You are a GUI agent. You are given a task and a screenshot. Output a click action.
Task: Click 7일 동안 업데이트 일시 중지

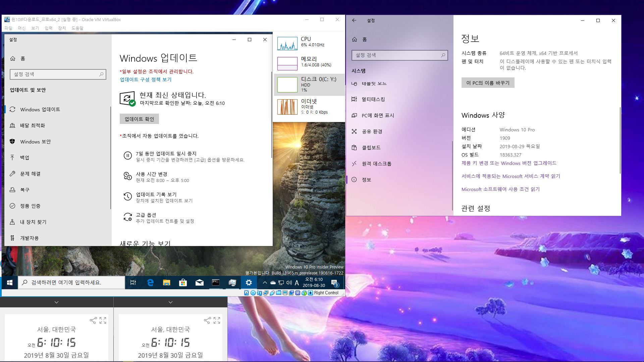[x=184, y=157]
